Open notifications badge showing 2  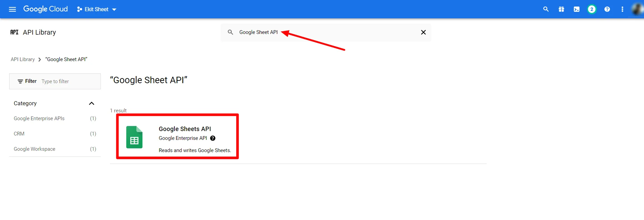click(x=592, y=9)
